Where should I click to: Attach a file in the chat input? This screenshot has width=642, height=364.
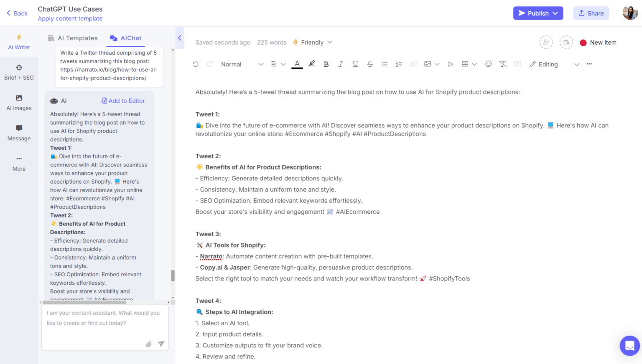point(148,344)
